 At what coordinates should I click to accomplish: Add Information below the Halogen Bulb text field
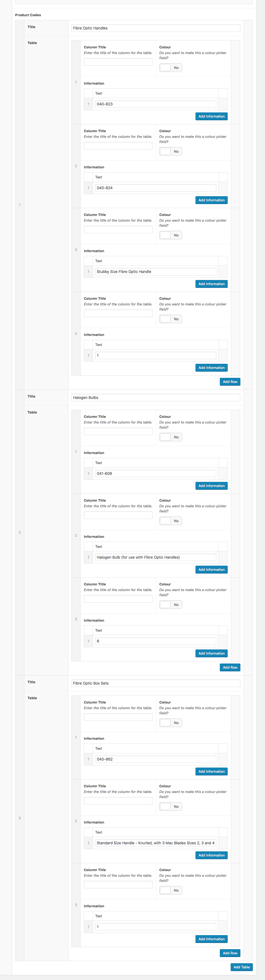point(211,569)
